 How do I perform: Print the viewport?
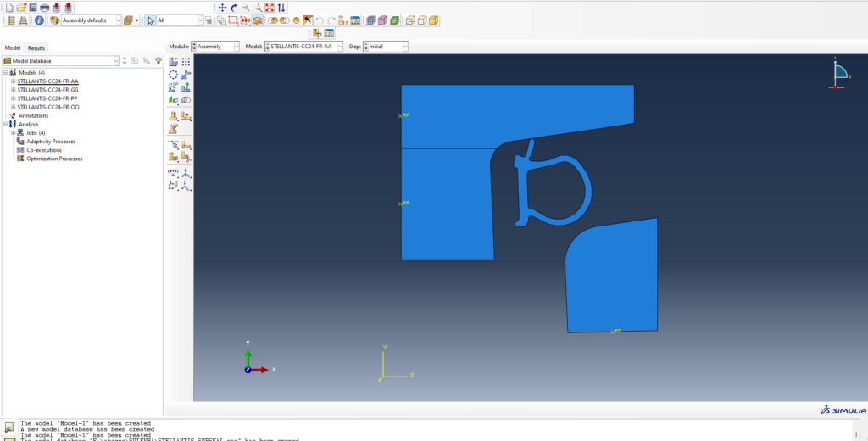coord(44,7)
